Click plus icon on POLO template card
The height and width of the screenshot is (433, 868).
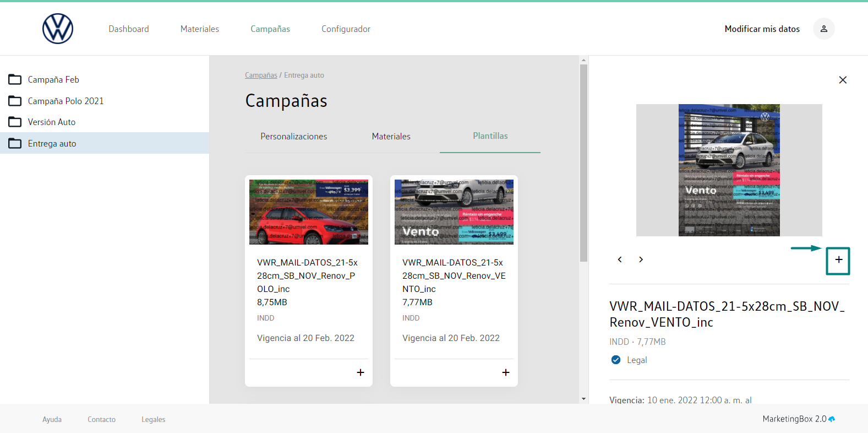click(361, 372)
